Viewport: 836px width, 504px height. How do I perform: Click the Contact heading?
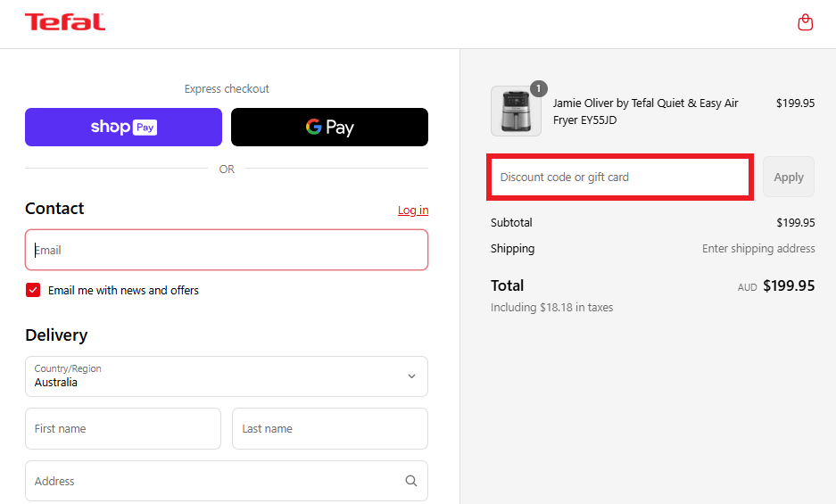click(54, 209)
